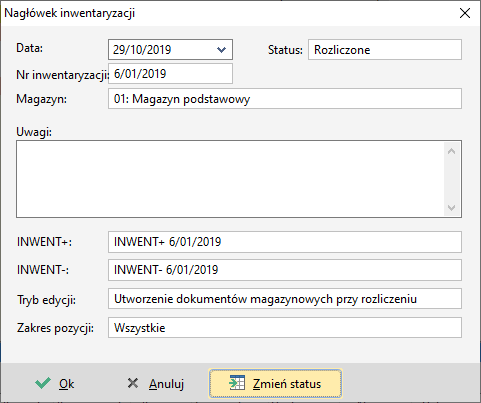481x403 pixels.
Task: Click the Uwagi scrollbar down arrow
Action: 452,208
